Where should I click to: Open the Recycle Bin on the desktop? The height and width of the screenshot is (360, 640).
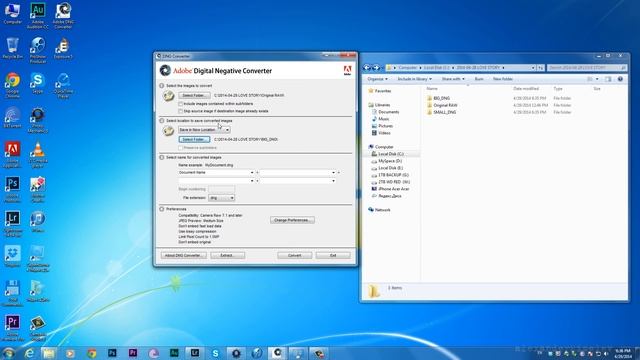point(12,48)
